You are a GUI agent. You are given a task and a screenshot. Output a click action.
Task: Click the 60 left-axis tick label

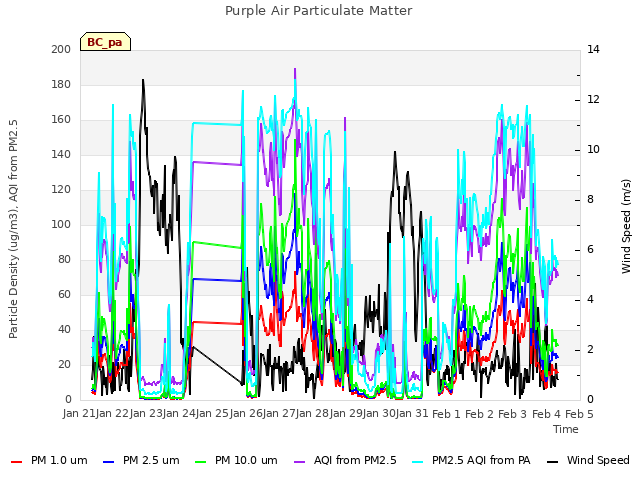(65, 295)
